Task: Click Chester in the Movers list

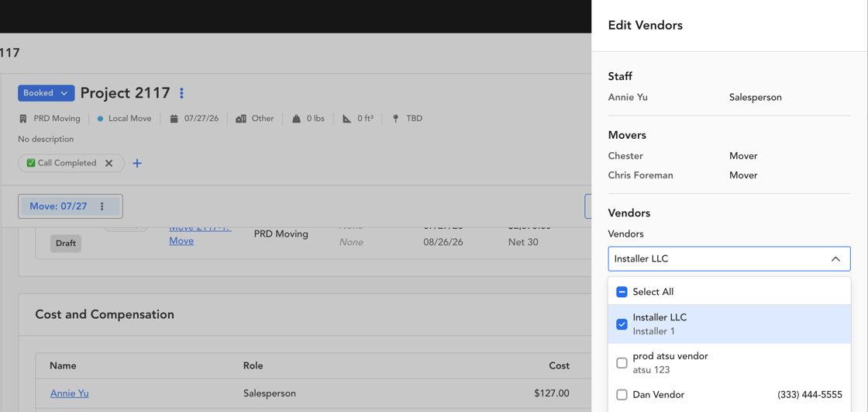Action: [x=625, y=156]
